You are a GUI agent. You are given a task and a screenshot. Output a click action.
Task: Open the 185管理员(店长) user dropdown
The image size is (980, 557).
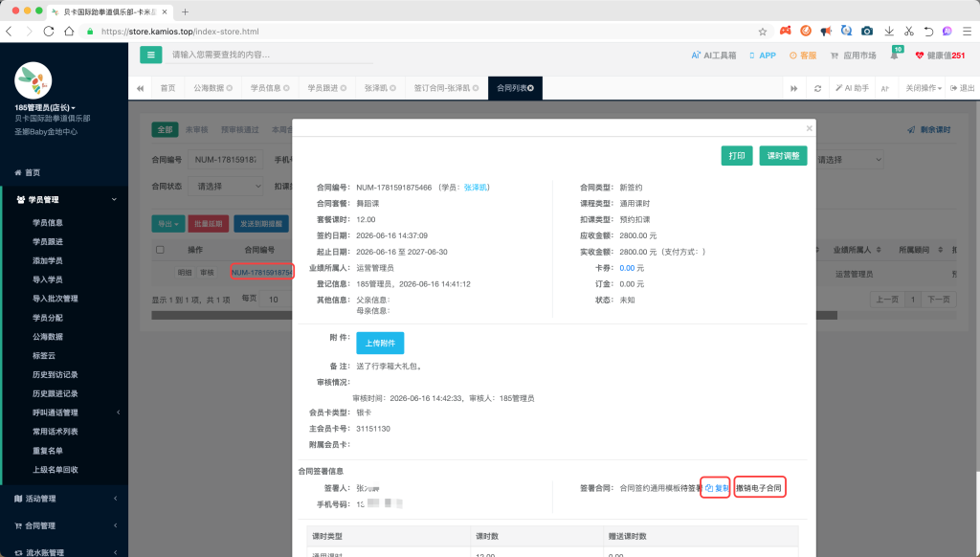tap(45, 107)
